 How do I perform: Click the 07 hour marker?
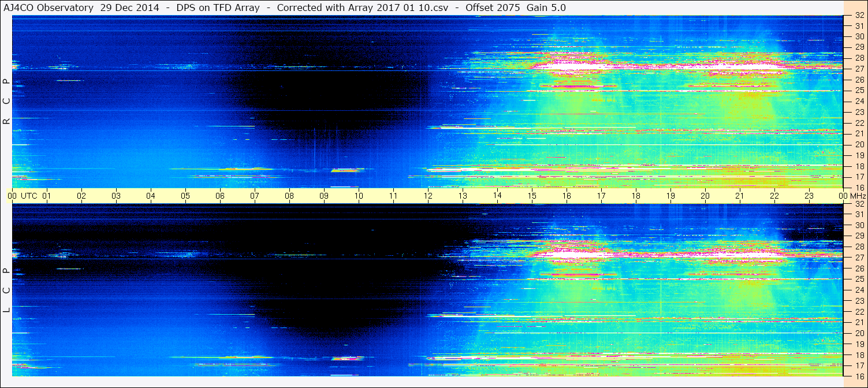(x=255, y=196)
